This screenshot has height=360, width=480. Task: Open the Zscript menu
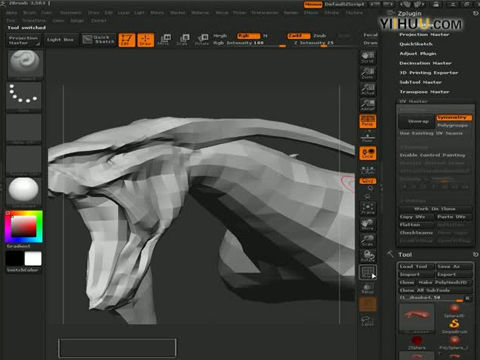(x=99, y=20)
